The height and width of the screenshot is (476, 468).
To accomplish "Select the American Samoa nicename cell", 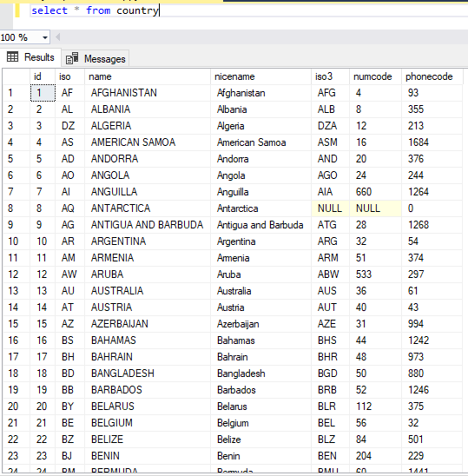I will pos(261,142).
